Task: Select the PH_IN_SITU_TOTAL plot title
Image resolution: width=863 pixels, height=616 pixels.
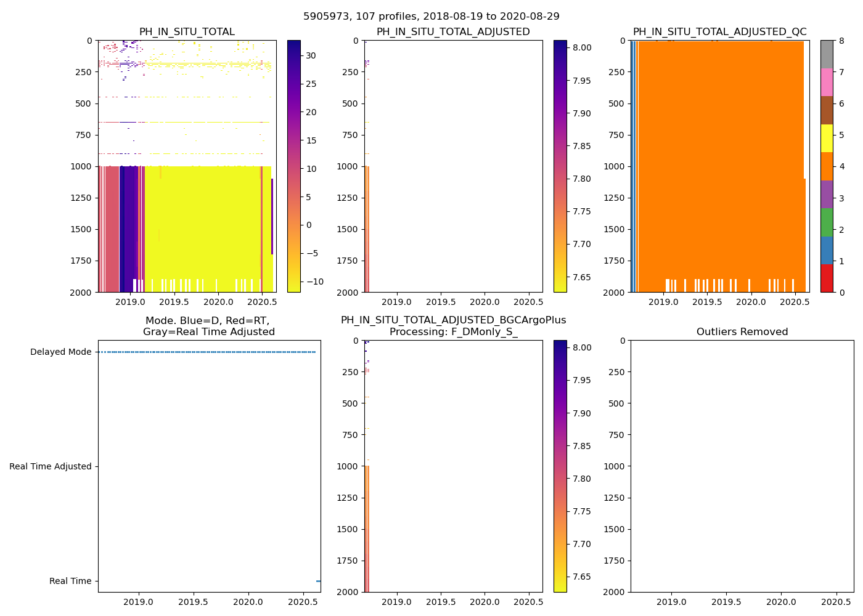Action: (187, 32)
